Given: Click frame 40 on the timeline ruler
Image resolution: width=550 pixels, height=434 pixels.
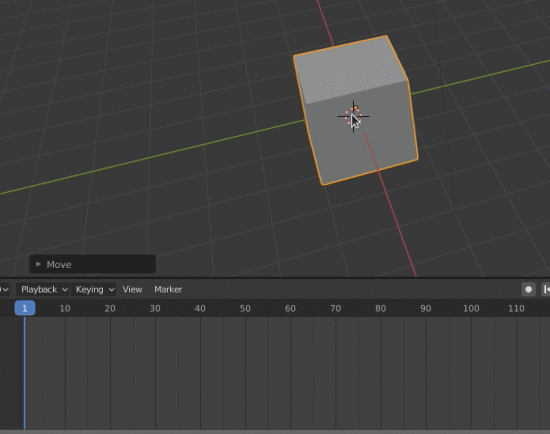Looking at the screenshot, I should click(x=200, y=308).
